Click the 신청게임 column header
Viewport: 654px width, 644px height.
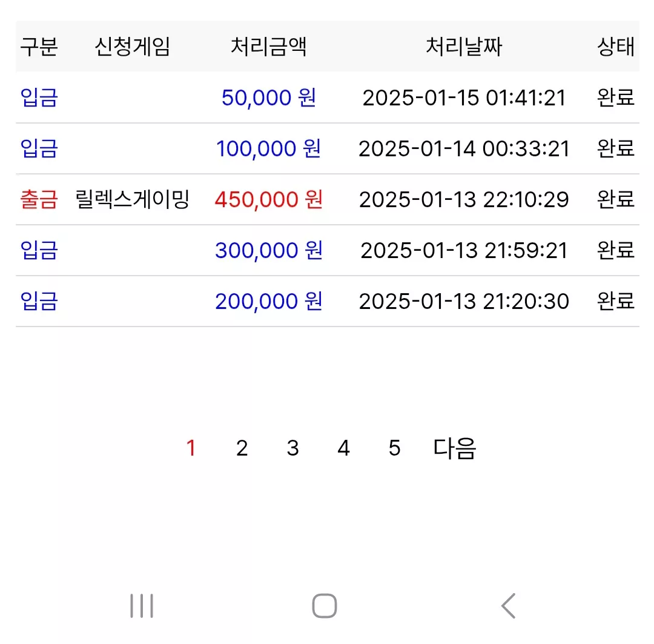(x=132, y=46)
